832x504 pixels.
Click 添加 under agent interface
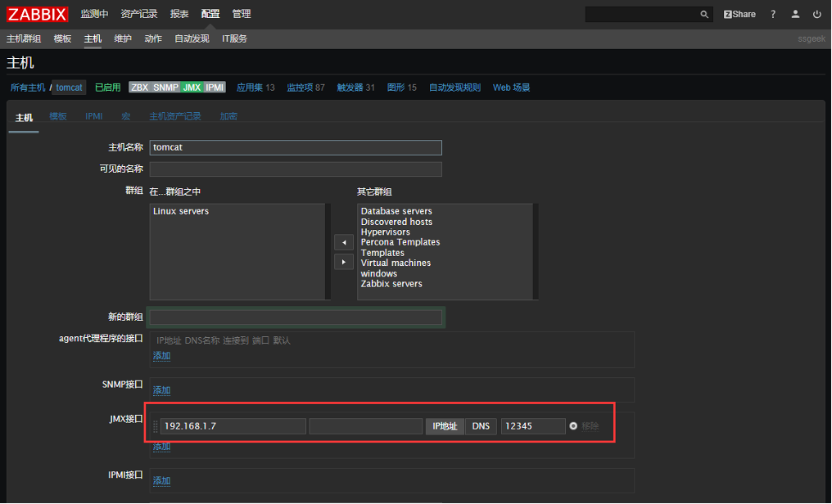click(x=162, y=356)
